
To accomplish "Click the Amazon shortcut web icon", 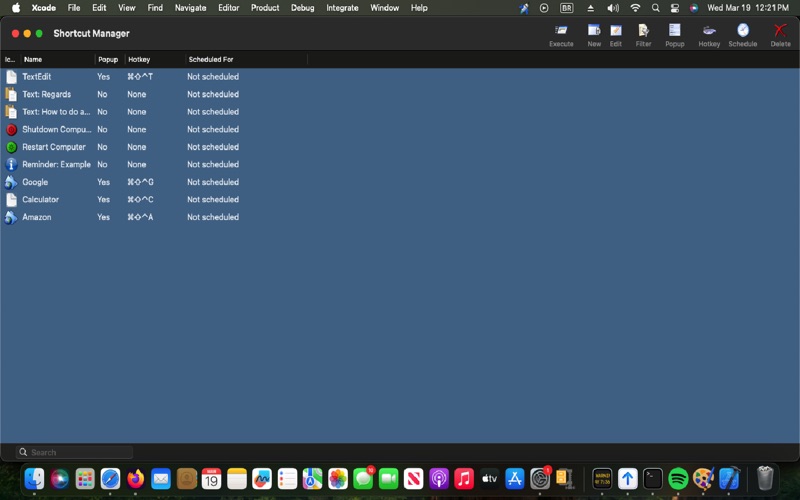I will [x=11, y=217].
